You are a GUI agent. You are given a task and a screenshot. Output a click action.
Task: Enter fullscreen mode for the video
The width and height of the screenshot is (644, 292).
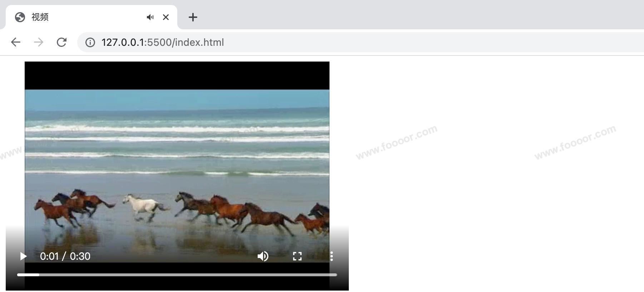coord(297,256)
